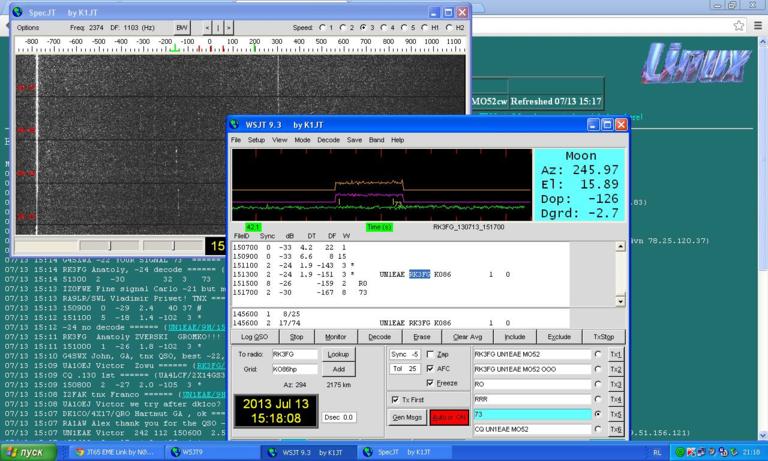Open the Decode menu in WSJT menu bar
The width and height of the screenshot is (768, 461).
pyautogui.click(x=328, y=140)
